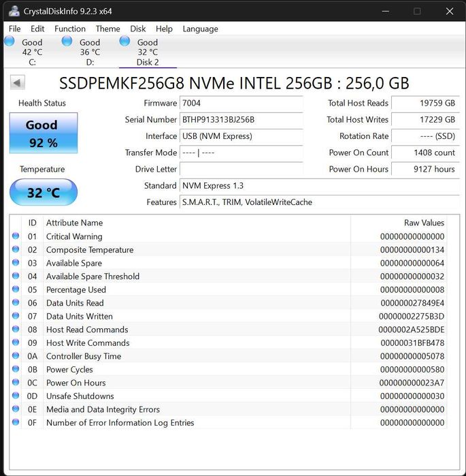Click status orb of Unsafe Shutdowns row

click(16, 396)
